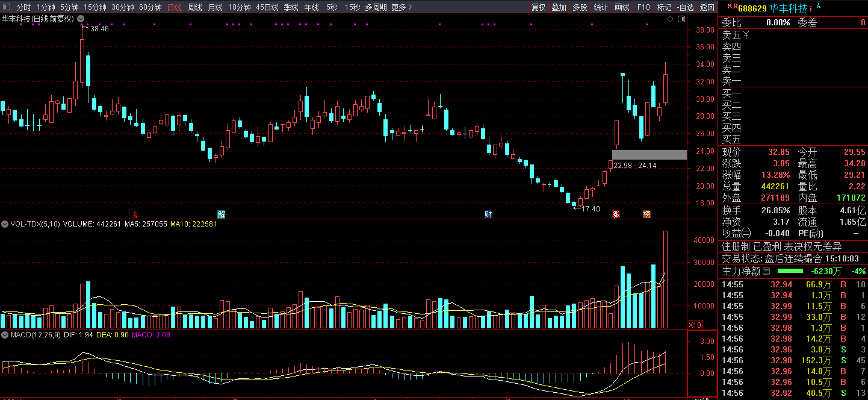Screen dimensions: 868x400
Task: Switch to the 60分钟 period tab
Action: click(150, 7)
